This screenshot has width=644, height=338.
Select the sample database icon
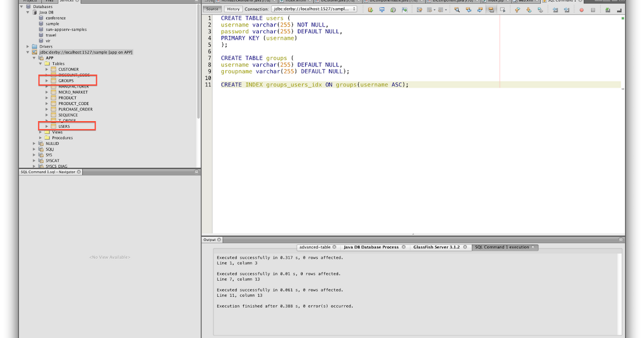click(41, 24)
